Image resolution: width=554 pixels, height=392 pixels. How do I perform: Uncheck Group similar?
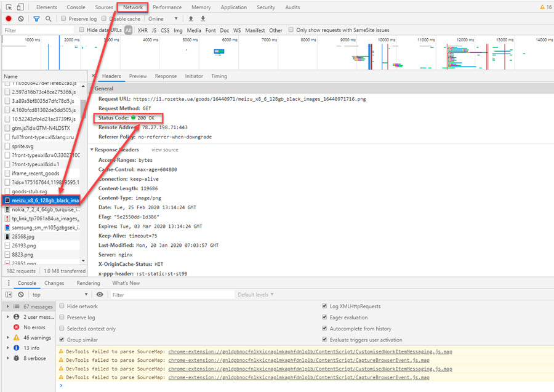click(62, 340)
